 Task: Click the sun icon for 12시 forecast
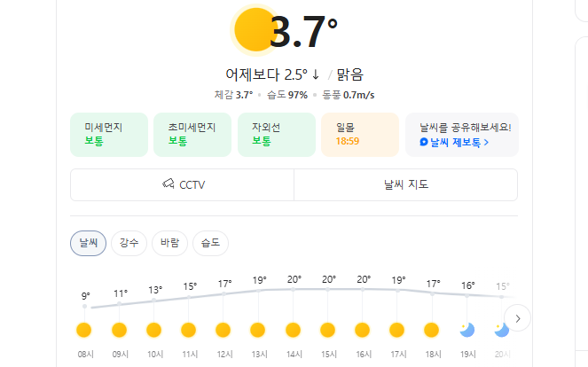click(x=223, y=330)
